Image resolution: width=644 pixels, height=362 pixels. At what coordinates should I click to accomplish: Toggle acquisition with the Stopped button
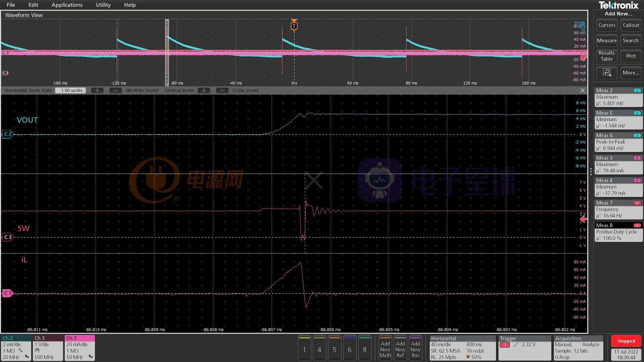pos(626,341)
